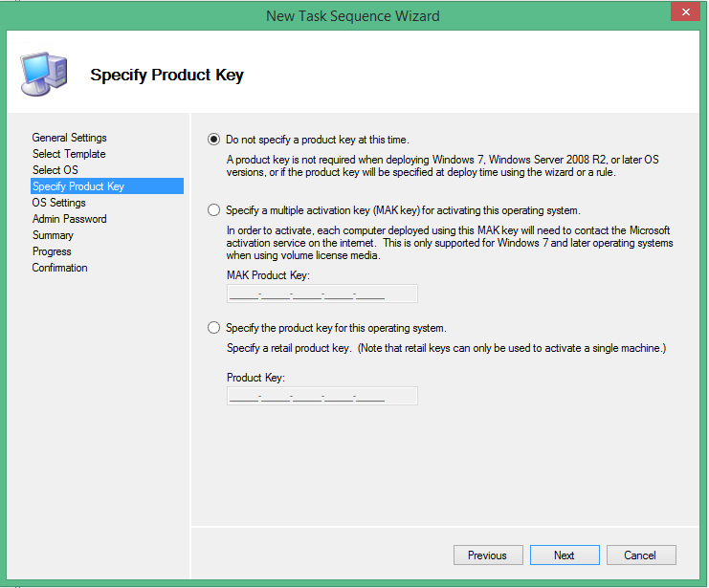The image size is (709, 588).
Task: Select the Progress step in the sidebar
Action: pyautogui.click(x=52, y=251)
